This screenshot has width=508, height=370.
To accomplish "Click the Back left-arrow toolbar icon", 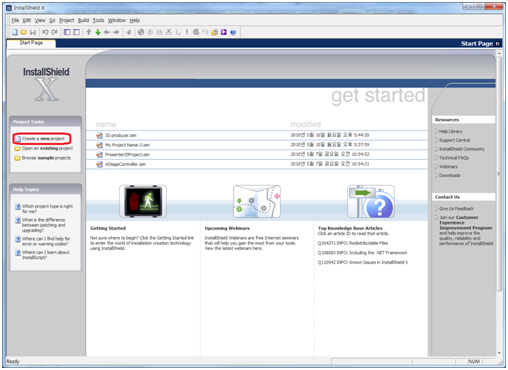I will (x=107, y=32).
